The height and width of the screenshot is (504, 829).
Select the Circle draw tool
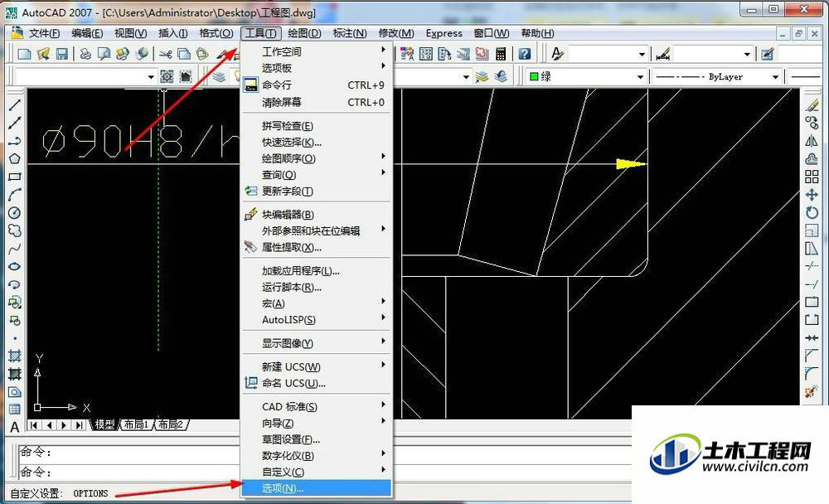[15, 212]
